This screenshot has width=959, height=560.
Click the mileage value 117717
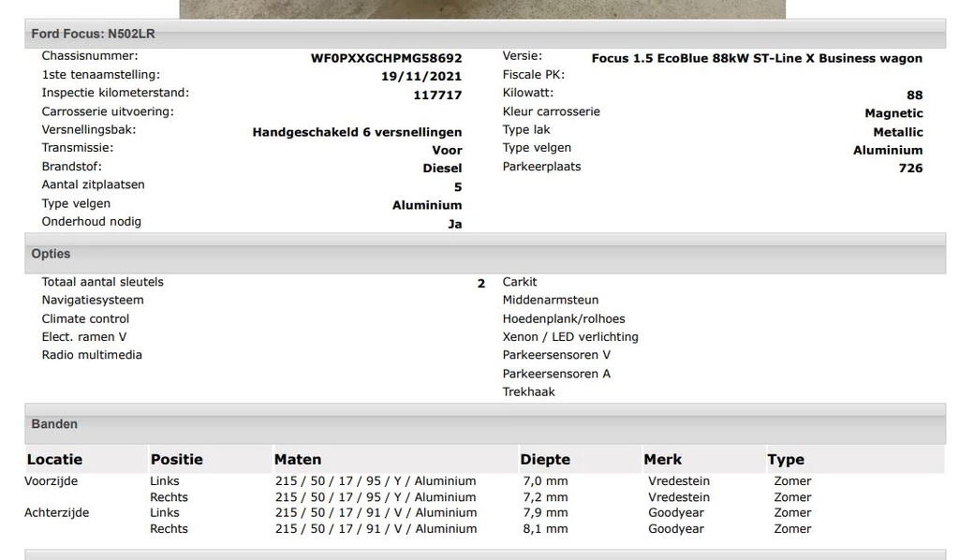pyautogui.click(x=437, y=96)
